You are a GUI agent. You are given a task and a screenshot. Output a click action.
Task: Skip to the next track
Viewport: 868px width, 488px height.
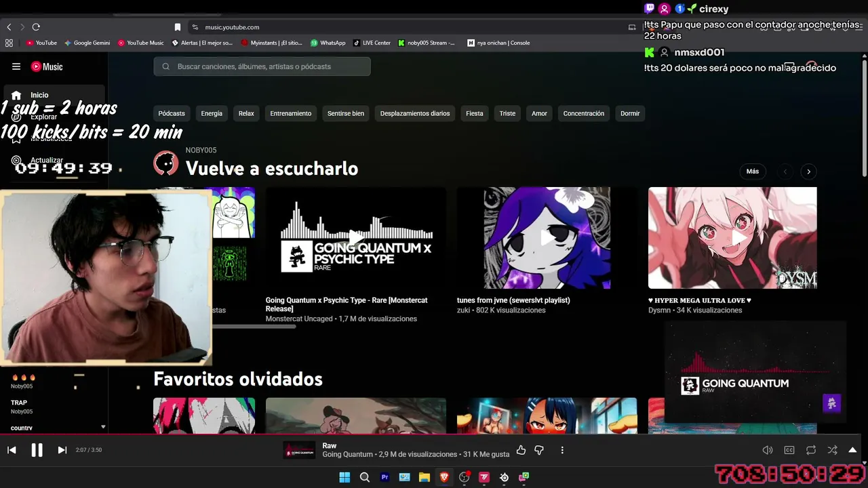tap(62, 450)
